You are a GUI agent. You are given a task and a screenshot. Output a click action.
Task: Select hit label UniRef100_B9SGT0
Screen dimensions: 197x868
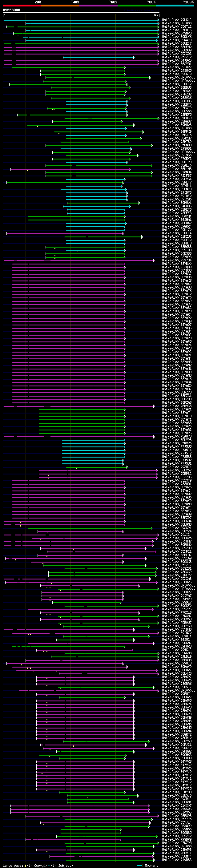[177, 74]
